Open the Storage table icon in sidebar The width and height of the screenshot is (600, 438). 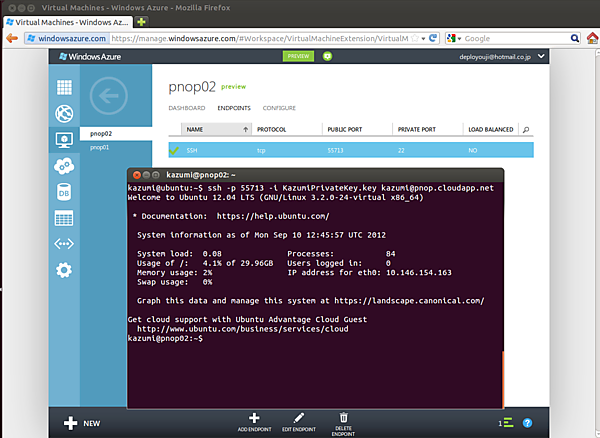tap(64, 218)
